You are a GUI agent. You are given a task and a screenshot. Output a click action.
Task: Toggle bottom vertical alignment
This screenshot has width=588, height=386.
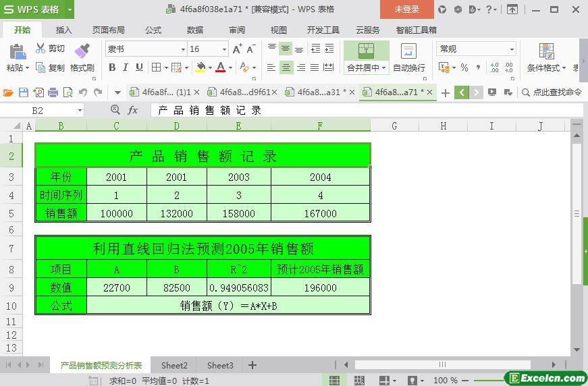tap(299, 49)
